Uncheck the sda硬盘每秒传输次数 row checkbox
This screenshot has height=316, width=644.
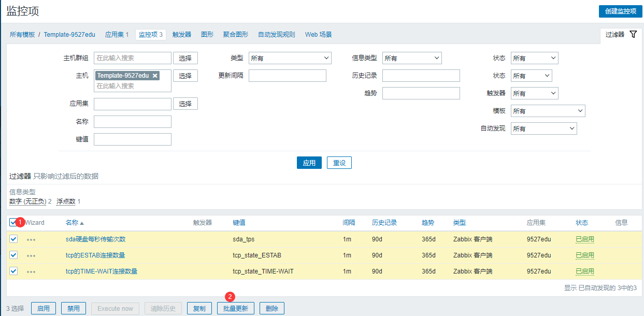tap(13, 239)
